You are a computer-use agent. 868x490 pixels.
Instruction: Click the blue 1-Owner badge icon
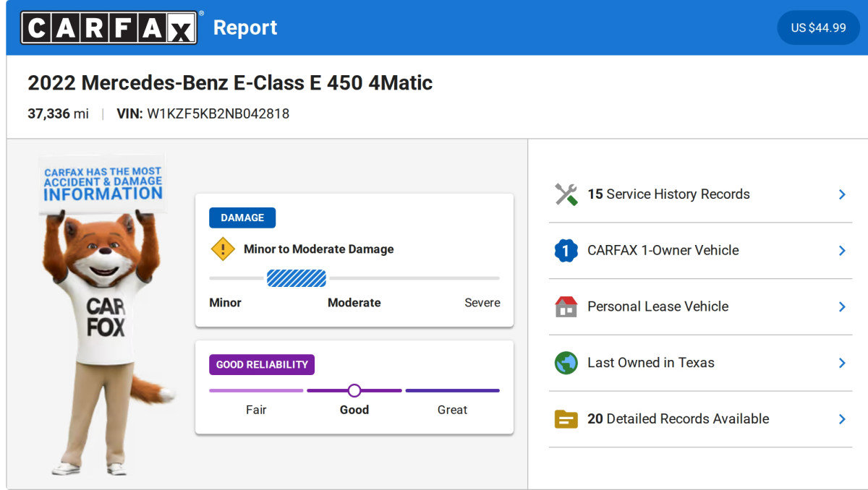coord(566,251)
